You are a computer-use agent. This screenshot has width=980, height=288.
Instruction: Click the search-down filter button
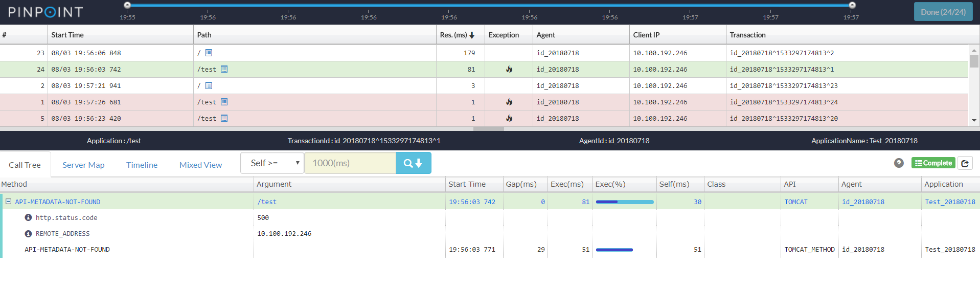(x=414, y=163)
